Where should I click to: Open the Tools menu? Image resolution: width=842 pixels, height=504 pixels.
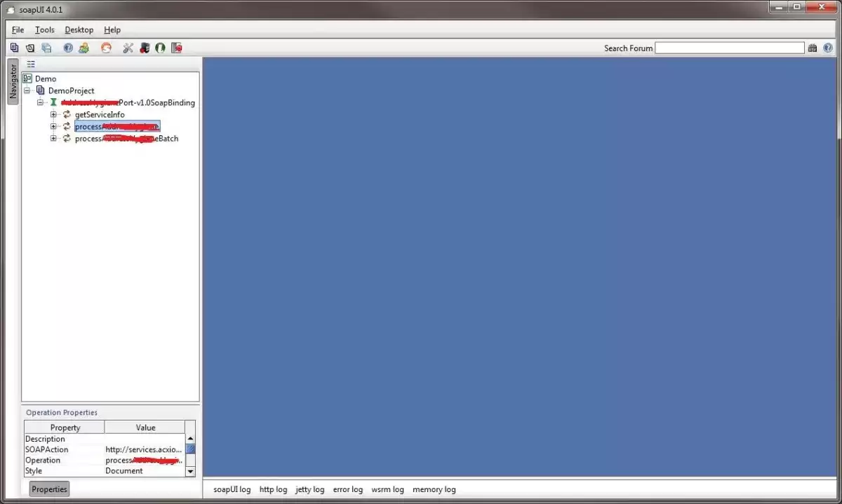45,29
